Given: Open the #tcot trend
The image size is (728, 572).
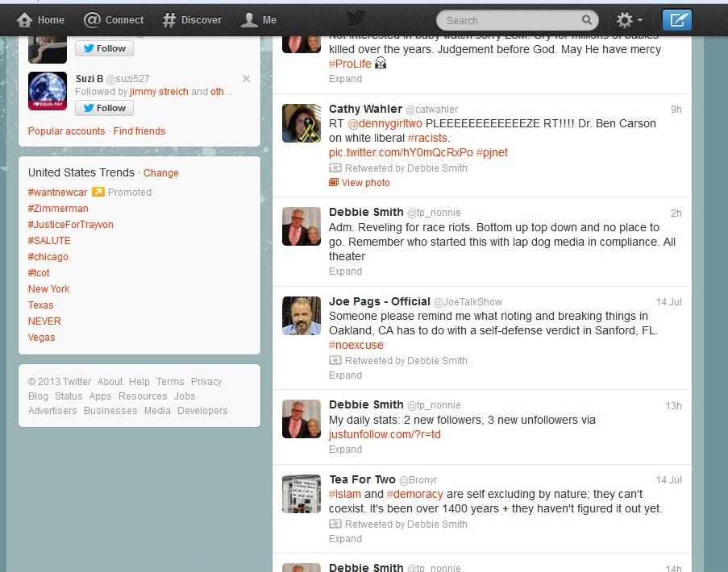Looking at the screenshot, I should (x=39, y=273).
